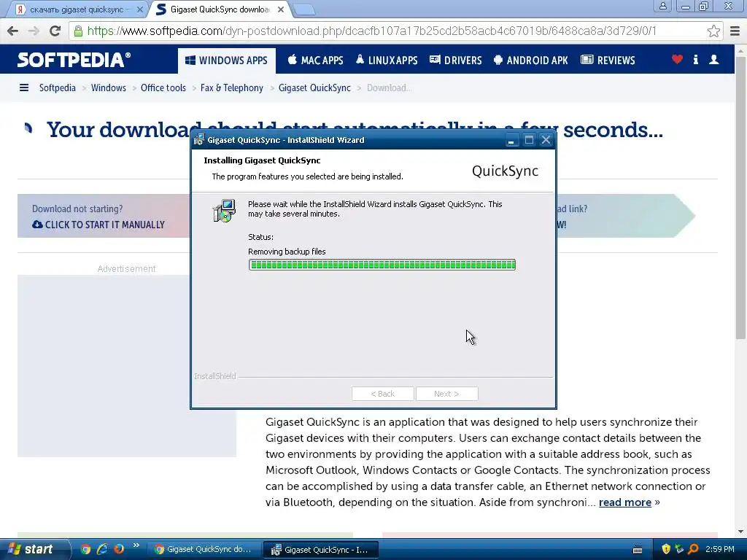Viewport: 747px width, 560px height.
Task: Open Office tools breadcrumb
Action: tap(163, 87)
